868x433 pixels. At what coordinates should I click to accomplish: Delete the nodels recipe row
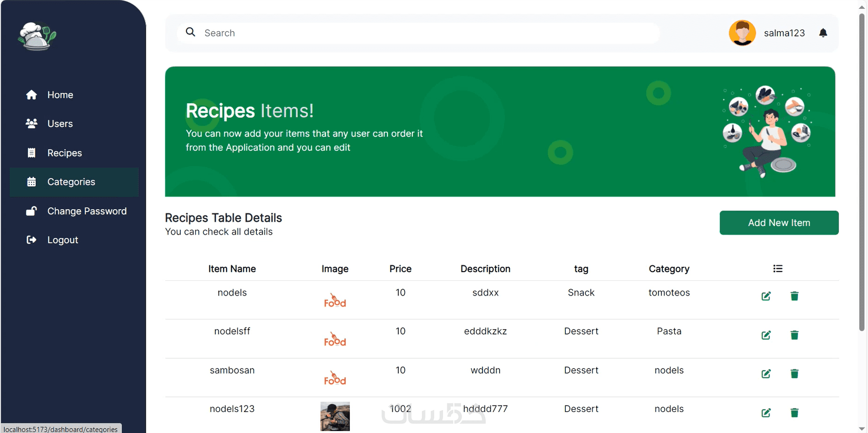coord(794,296)
